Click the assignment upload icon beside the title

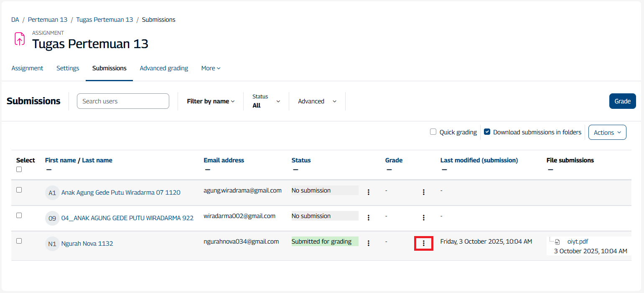[x=20, y=39]
